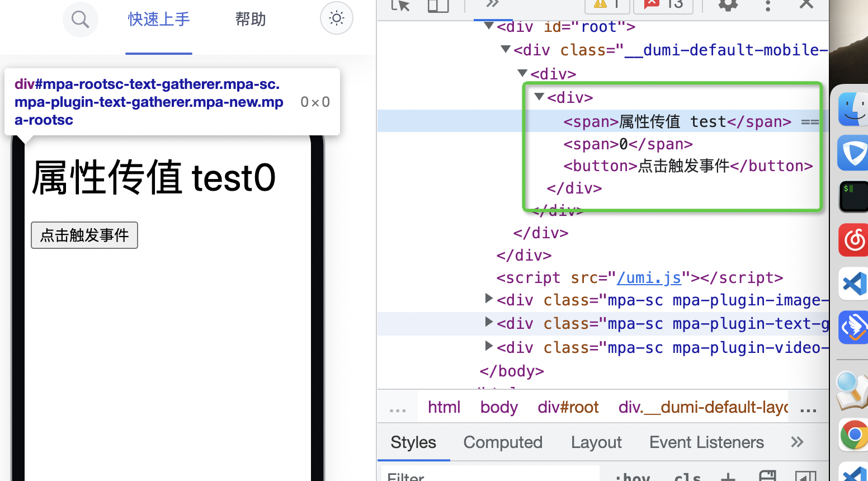The width and height of the screenshot is (868, 481).
Task: Click the html breadcrumb item
Action: point(444,407)
